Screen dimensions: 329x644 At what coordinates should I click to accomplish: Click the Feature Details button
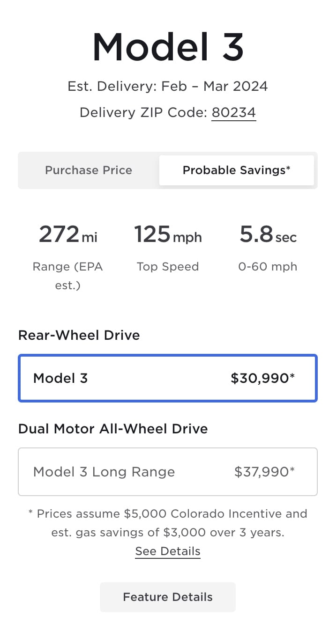tap(168, 597)
